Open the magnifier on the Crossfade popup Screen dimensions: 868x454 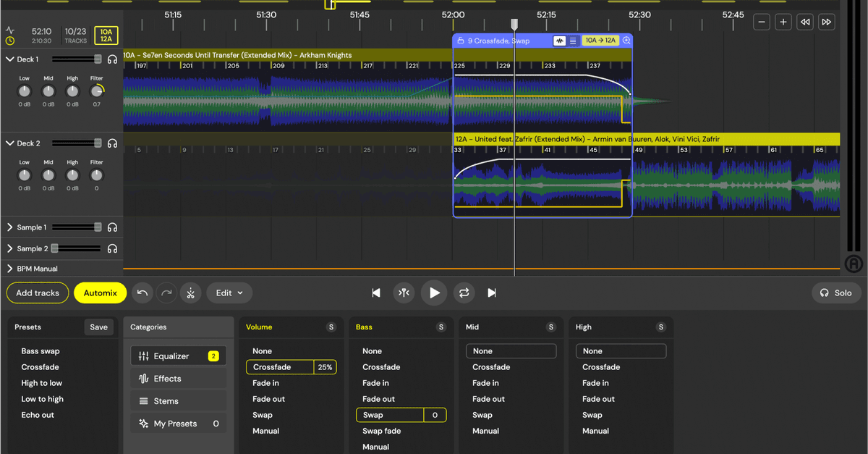coord(626,41)
